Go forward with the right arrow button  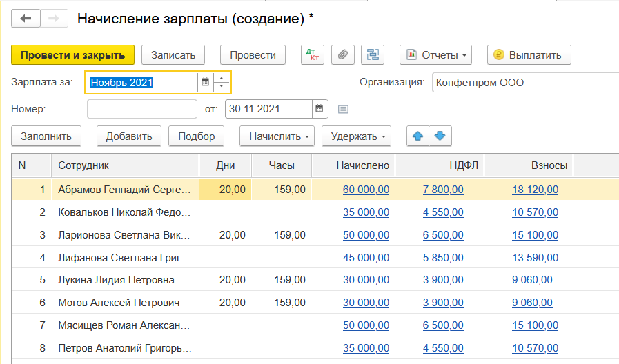pyautogui.click(x=54, y=19)
